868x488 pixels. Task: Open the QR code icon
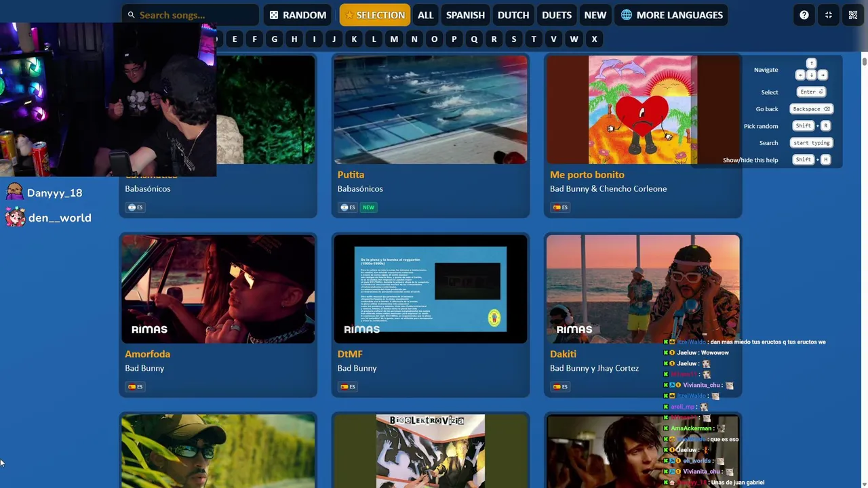click(853, 15)
